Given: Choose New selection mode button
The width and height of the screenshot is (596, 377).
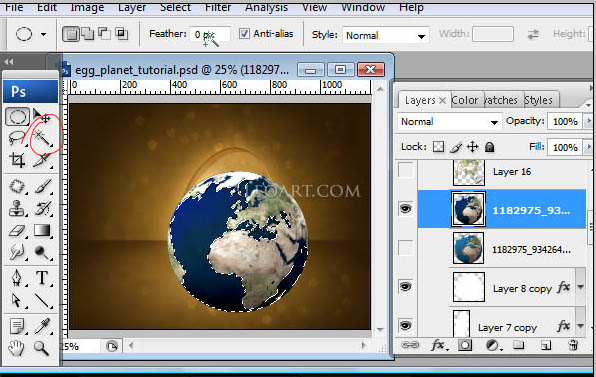Looking at the screenshot, I should coord(71,34).
